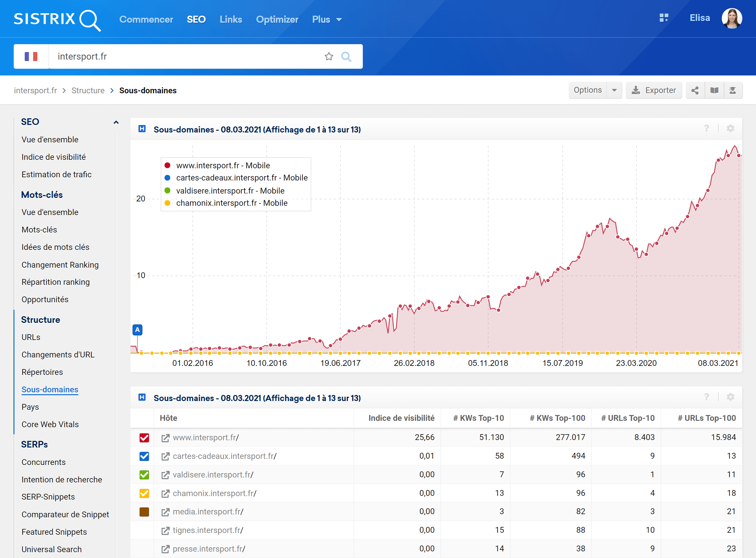Image resolution: width=756 pixels, height=558 pixels.
Task: Toggle the valdisere.intersport.fr visibility checkbox
Action: point(144,474)
